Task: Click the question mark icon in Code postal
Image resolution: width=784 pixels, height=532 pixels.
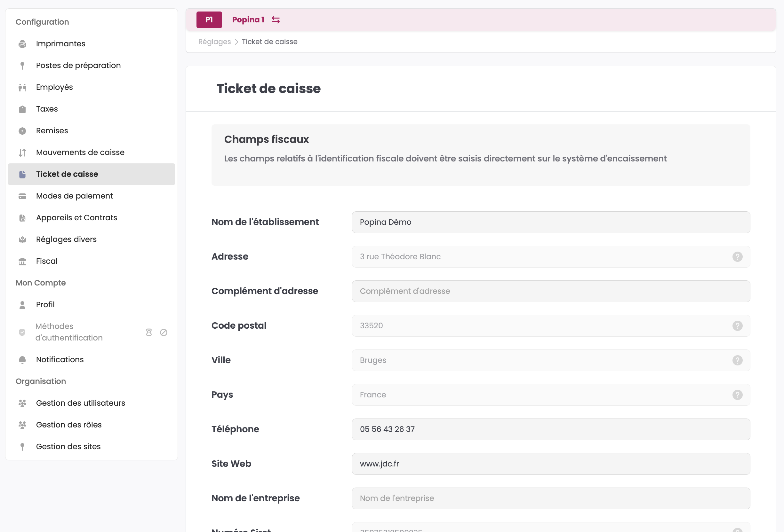Action: point(737,326)
